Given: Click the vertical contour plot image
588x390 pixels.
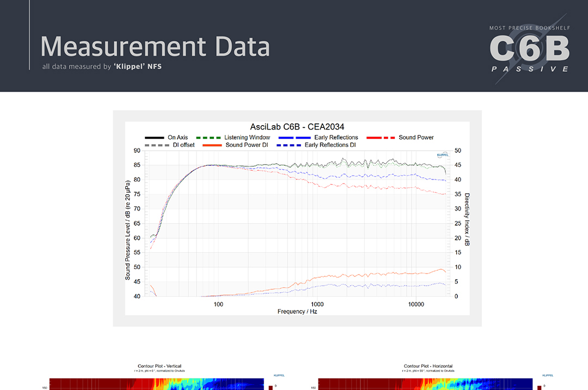Looking at the screenshot, I should (157, 384).
